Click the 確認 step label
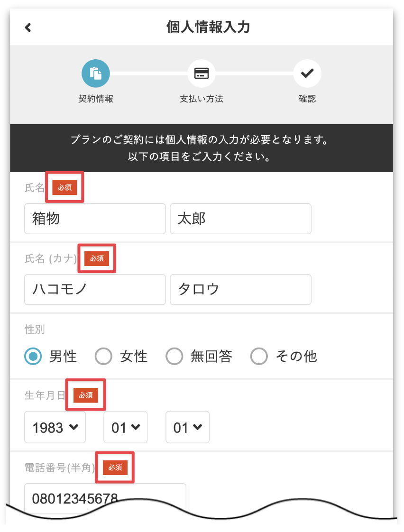This screenshot has height=532, width=404. (x=307, y=99)
